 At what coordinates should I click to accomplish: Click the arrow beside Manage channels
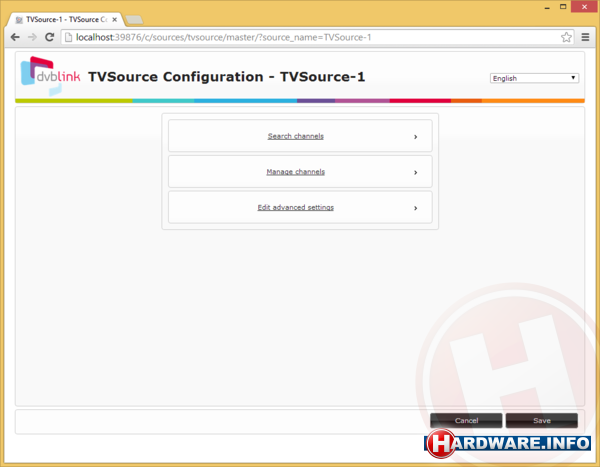tap(415, 172)
